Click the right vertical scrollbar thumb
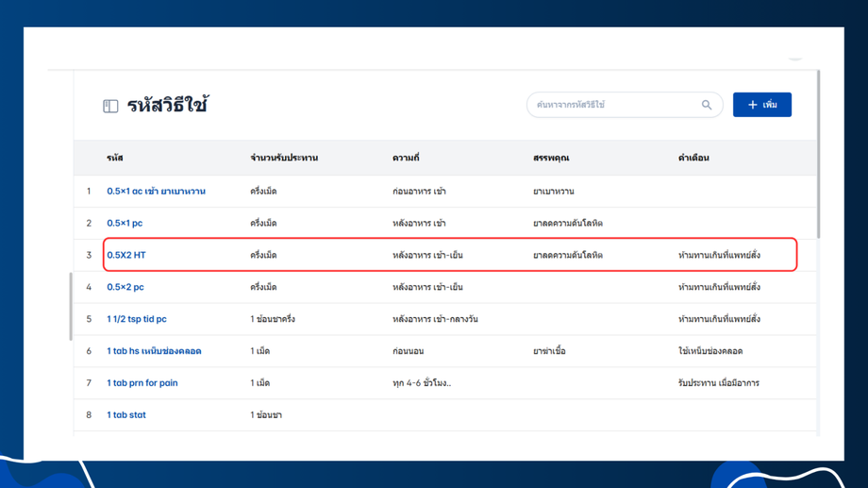The image size is (868, 488). coord(818,155)
